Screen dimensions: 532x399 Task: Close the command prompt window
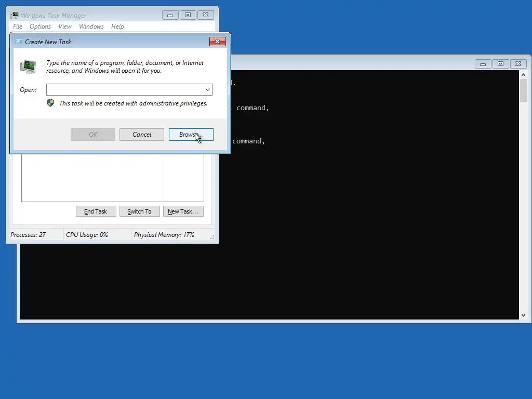point(518,64)
